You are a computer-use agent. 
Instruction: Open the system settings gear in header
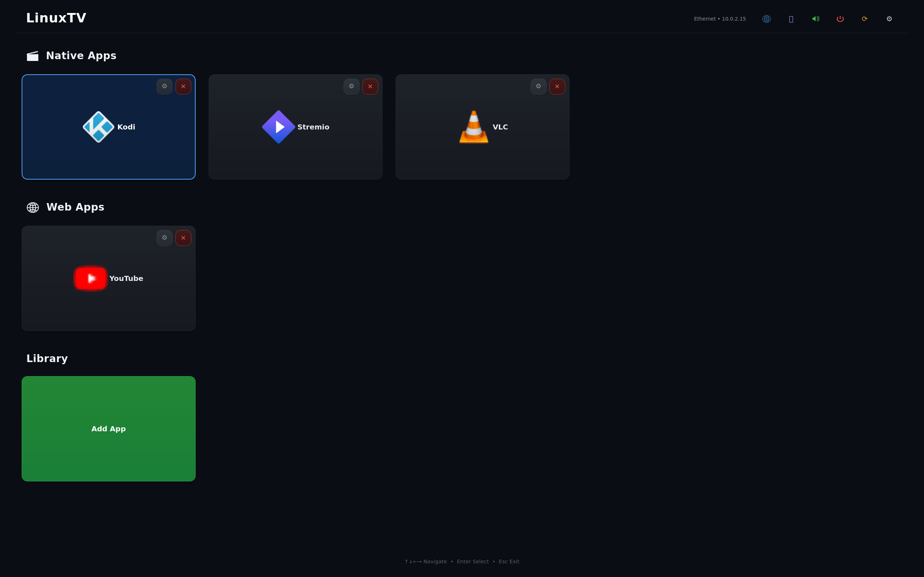click(889, 19)
